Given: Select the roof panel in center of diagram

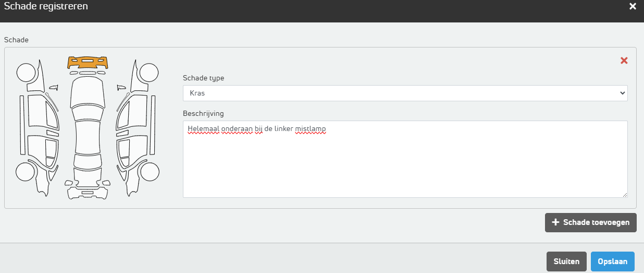Looking at the screenshot, I should (x=87, y=138).
